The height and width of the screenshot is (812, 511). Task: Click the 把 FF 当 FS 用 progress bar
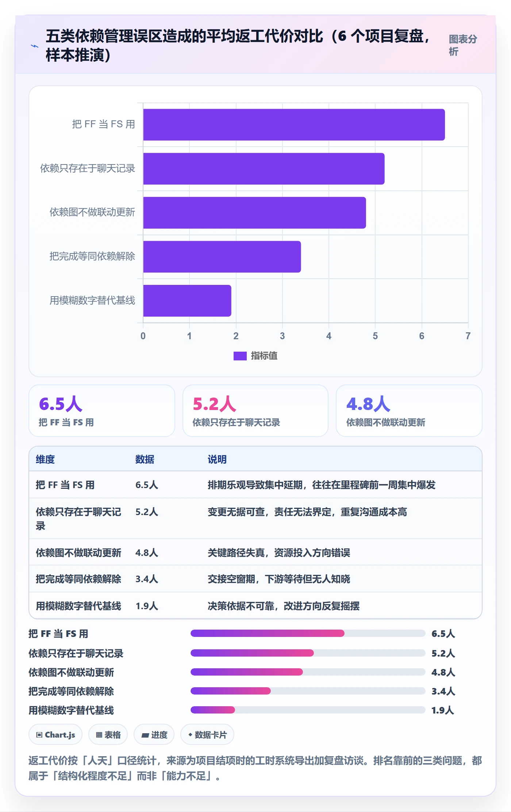tap(308, 633)
